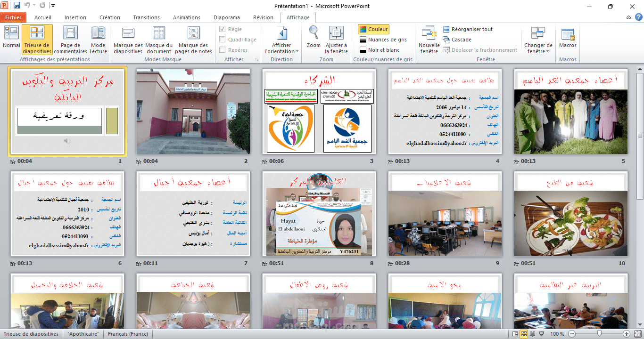The width and height of the screenshot is (644, 339).
Task: Open the Transitions tab
Action: (x=146, y=17)
